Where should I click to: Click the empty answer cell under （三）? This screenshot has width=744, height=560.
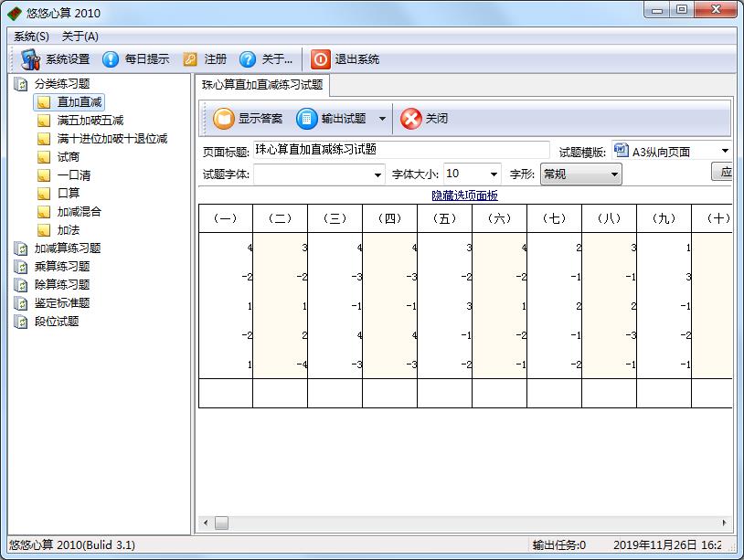pos(335,393)
